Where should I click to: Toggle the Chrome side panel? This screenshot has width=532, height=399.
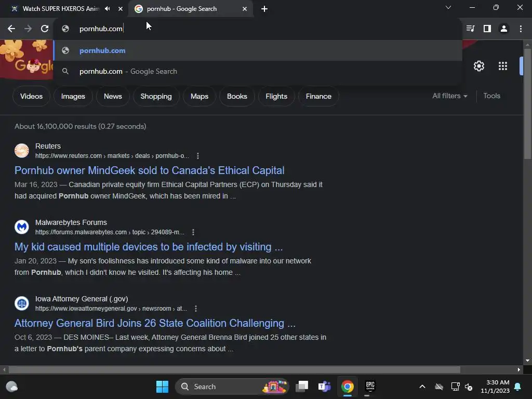tap(487, 29)
